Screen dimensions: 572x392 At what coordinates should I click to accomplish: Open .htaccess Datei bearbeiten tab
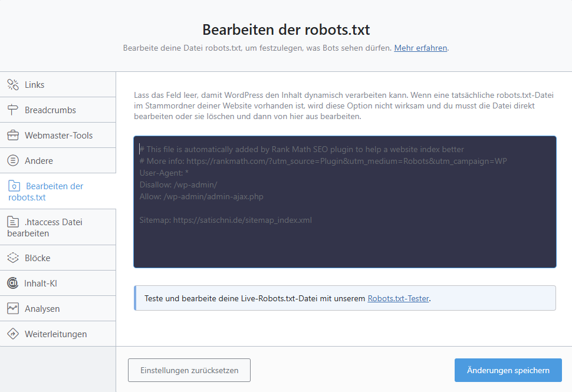coord(58,227)
